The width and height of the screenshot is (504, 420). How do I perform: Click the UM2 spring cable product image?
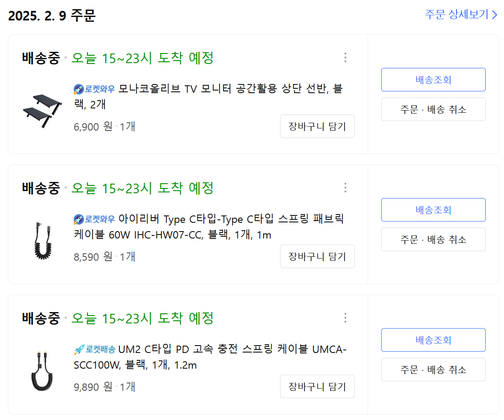43,370
